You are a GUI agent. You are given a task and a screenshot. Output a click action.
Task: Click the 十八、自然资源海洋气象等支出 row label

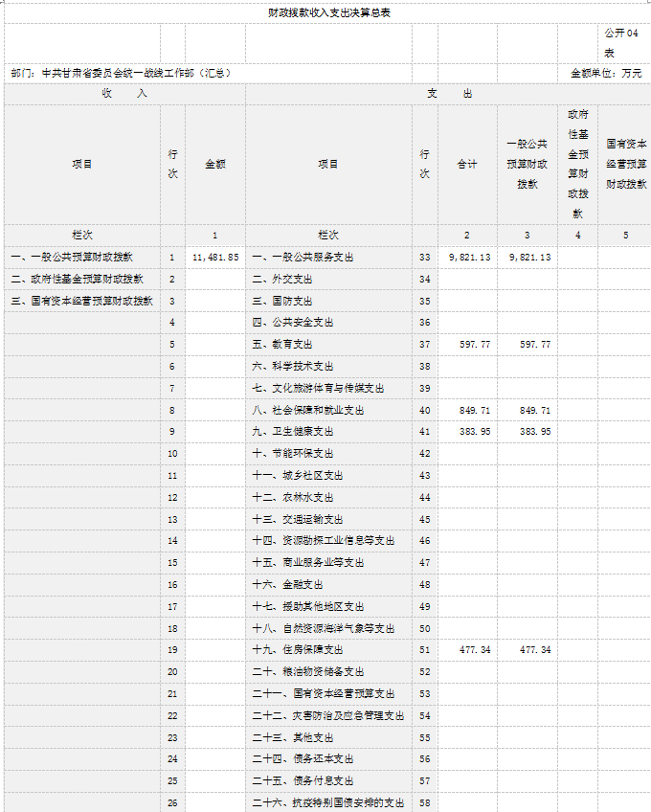[324, 629]
